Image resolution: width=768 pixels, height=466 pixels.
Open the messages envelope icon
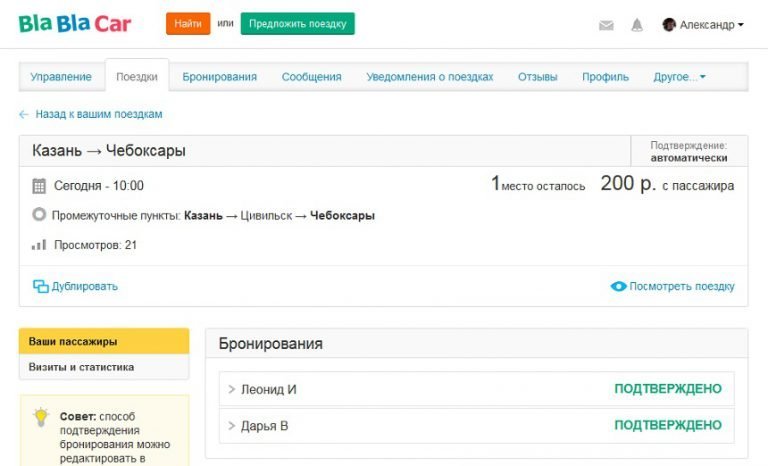(x=606, y=25)
